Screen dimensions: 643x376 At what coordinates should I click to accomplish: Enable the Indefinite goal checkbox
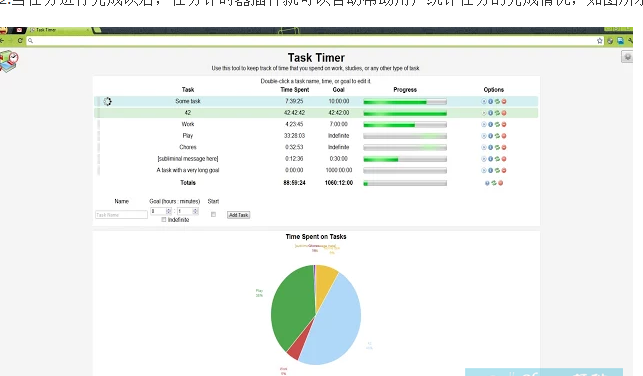164,220
